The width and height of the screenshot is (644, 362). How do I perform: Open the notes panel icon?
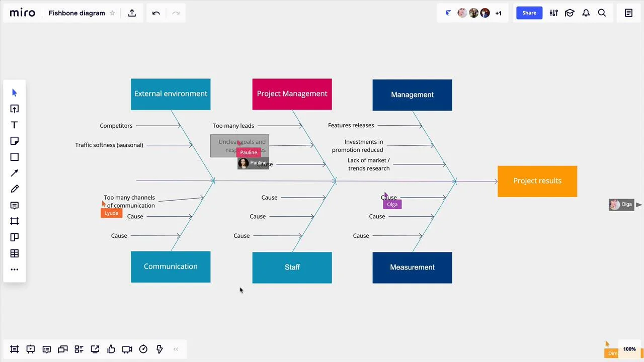(628, 13)
